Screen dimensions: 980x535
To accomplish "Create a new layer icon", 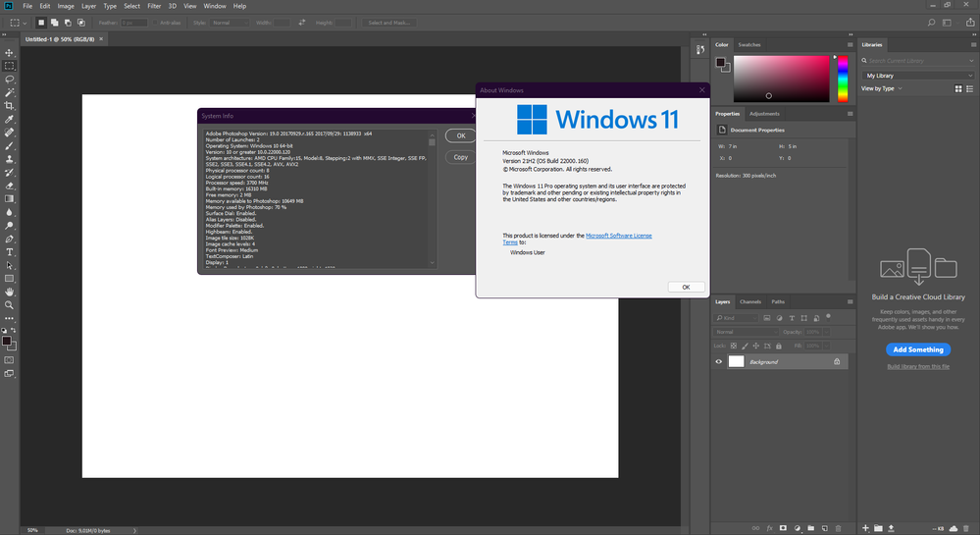I will [x=825, y=528].
